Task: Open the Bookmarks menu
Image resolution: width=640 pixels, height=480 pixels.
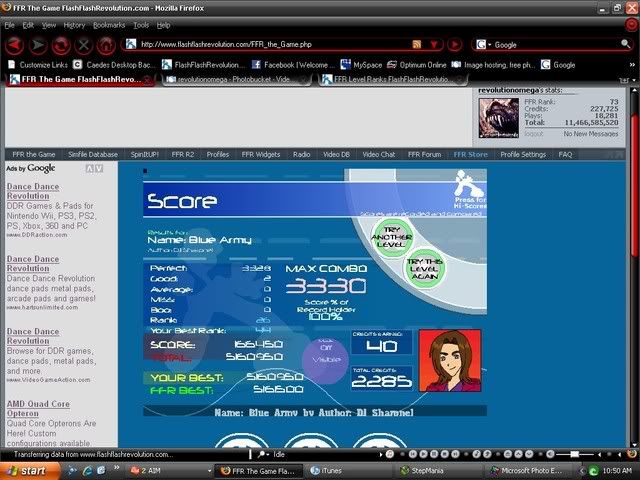Action: 109,24
